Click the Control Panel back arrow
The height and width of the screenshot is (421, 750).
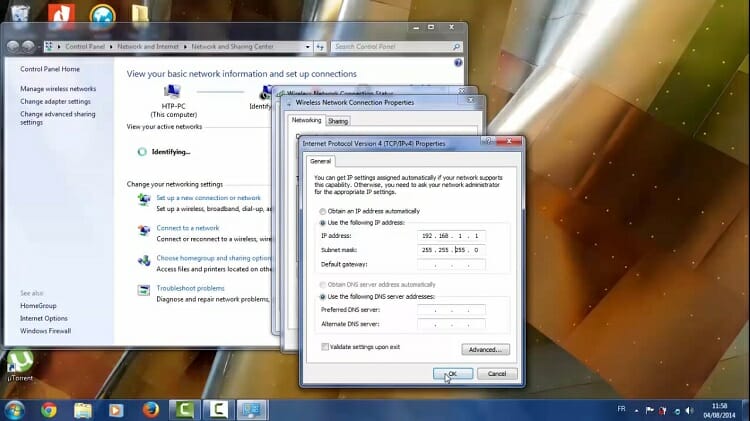[13, 46]
